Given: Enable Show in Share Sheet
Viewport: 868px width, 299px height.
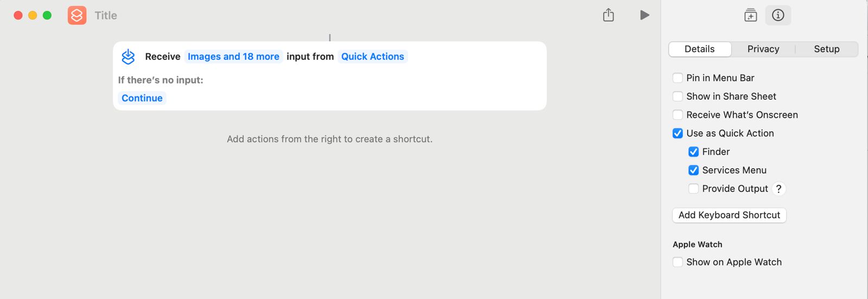Looking at the screenshot, I should pyautogui.click(x=678, y=97).
